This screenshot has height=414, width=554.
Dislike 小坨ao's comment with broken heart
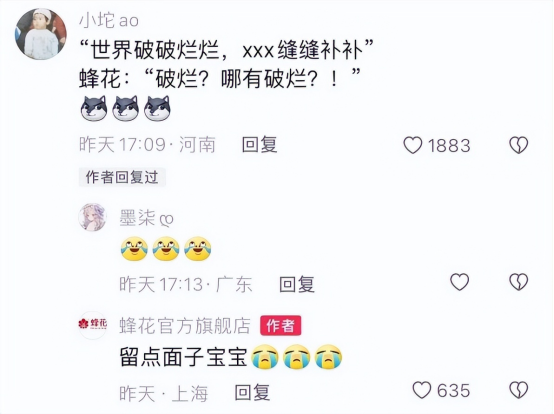519,145
